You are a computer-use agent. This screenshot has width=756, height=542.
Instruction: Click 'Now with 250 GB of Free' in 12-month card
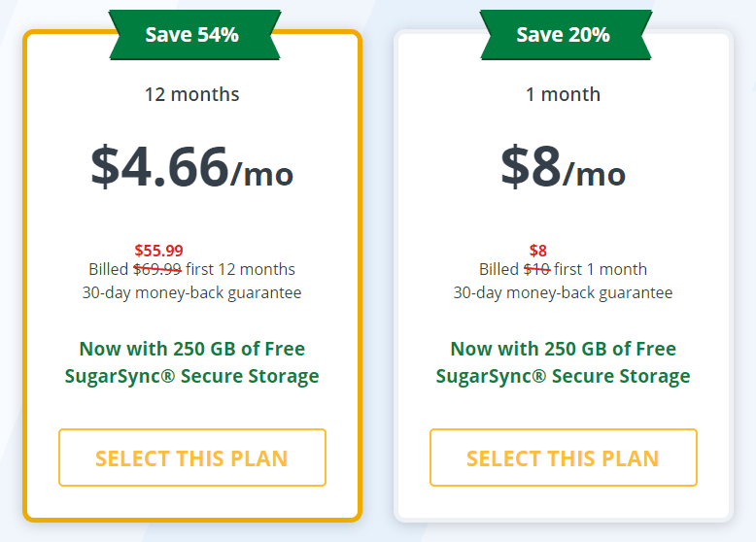(191, 349)
